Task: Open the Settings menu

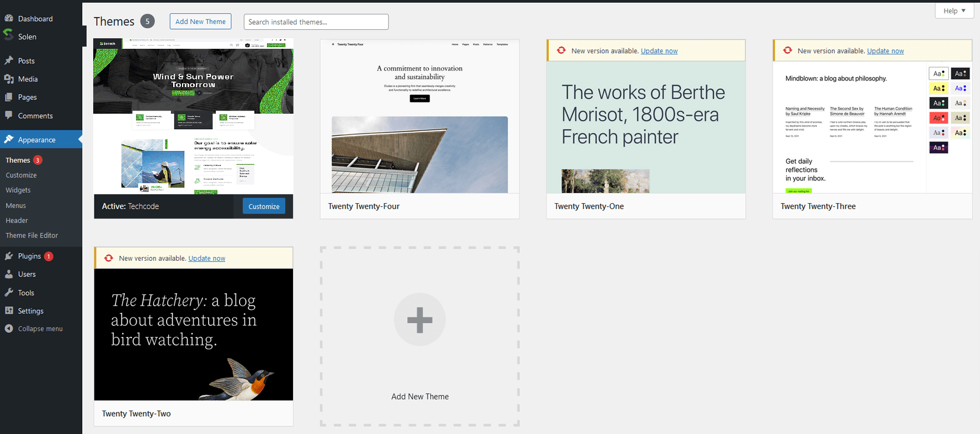Action: (31, 311)
